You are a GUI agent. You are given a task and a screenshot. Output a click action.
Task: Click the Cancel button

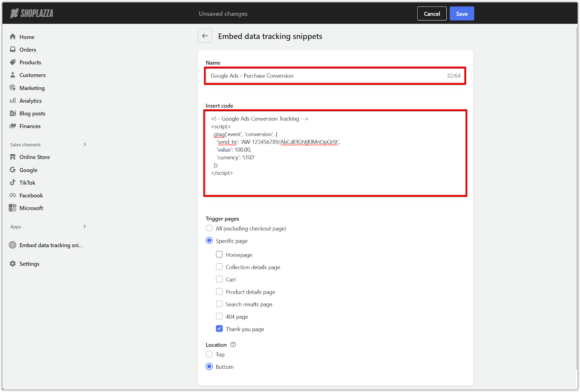click(432, 13)
